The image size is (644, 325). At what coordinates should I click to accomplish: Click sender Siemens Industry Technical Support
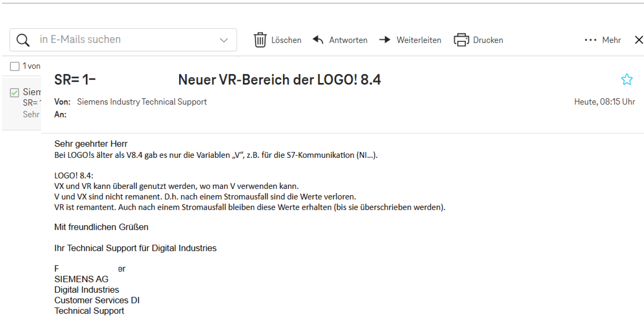click(x=142, y=102)
